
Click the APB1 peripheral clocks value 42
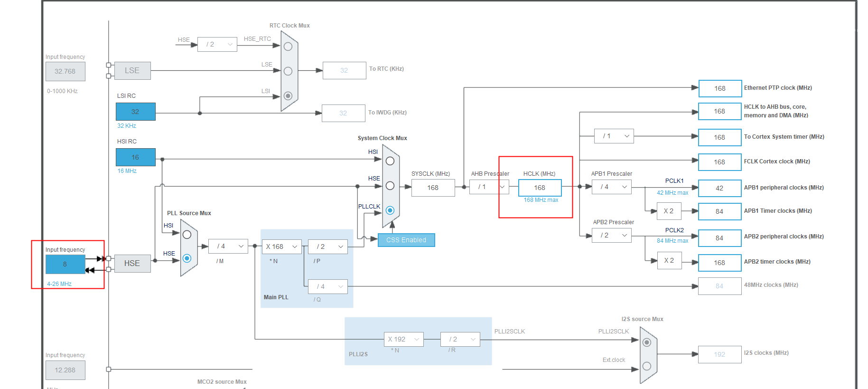coord(720,188)
